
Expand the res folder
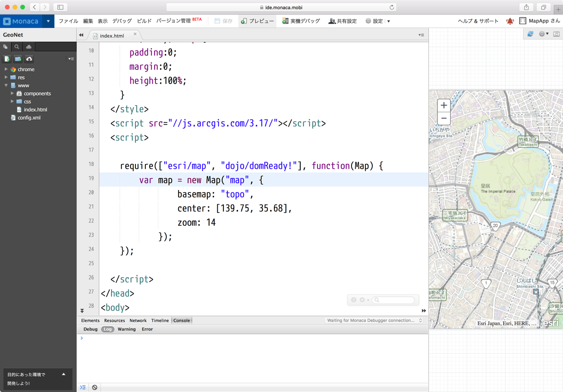tap(6, 77)
